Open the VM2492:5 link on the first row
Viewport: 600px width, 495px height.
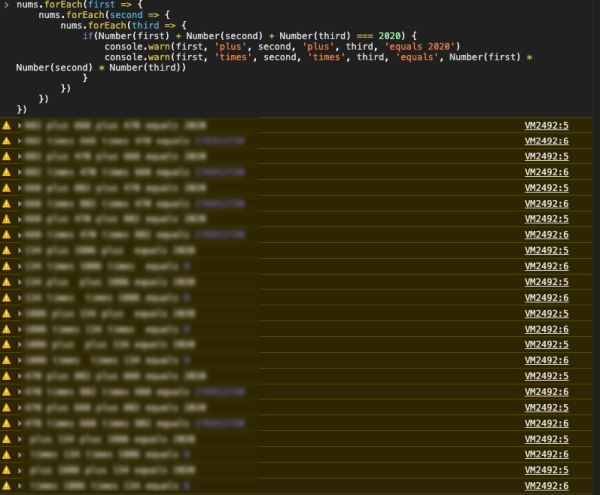[546, 126]
